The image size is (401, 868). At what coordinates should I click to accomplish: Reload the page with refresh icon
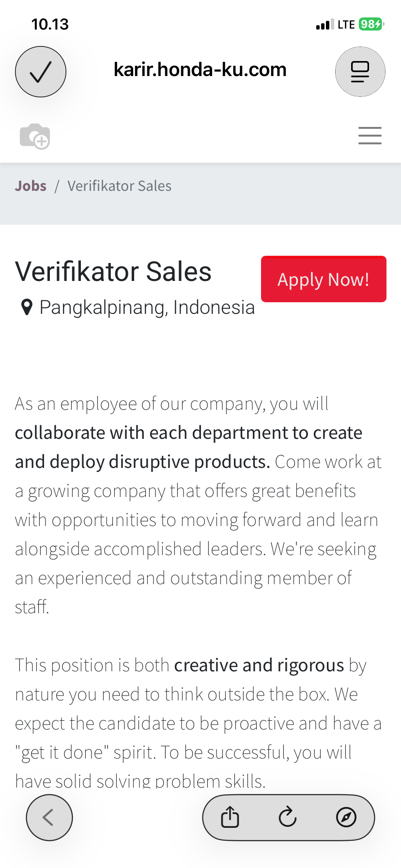(288, 818)
